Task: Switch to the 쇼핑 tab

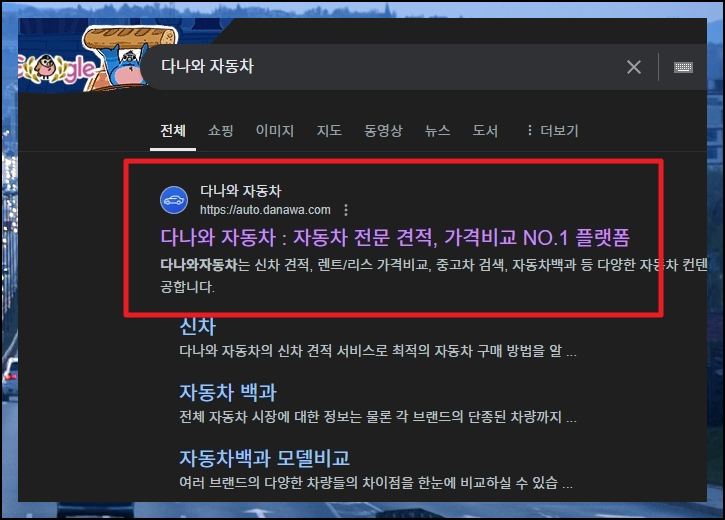Action: click(x=221, y=131)
